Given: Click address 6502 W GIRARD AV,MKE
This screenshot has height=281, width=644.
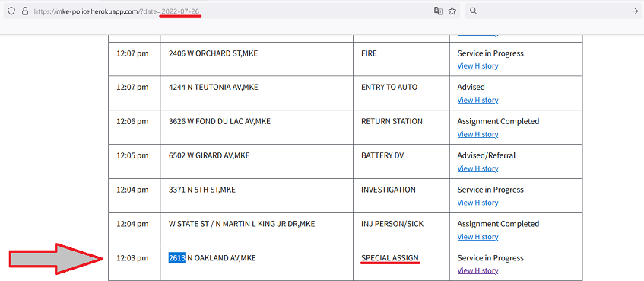Looking at the screenshot, I should tap(209, 155).
